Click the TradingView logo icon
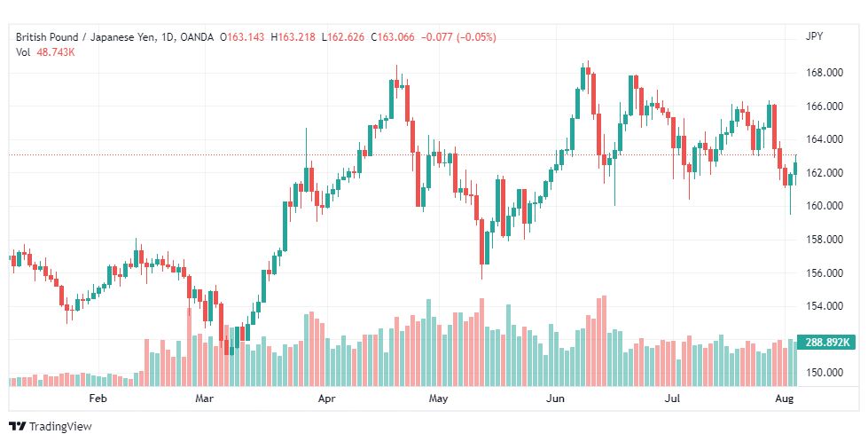This screenshot has height=442, width=868. (18, 426)
